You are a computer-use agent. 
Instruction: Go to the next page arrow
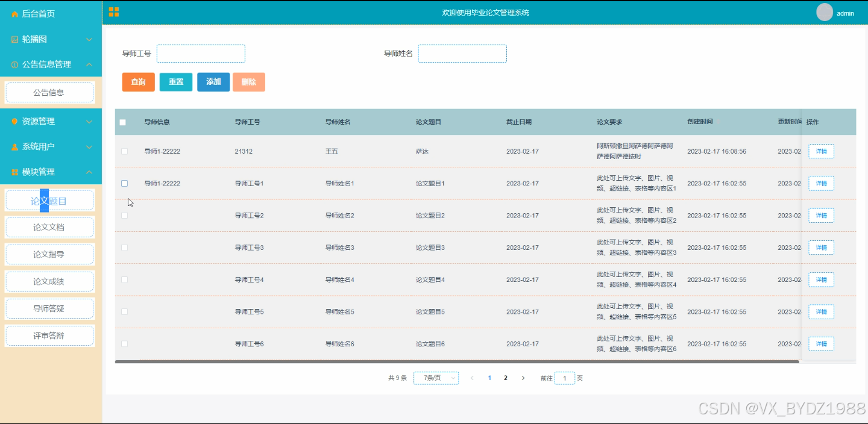click(523, 378)
